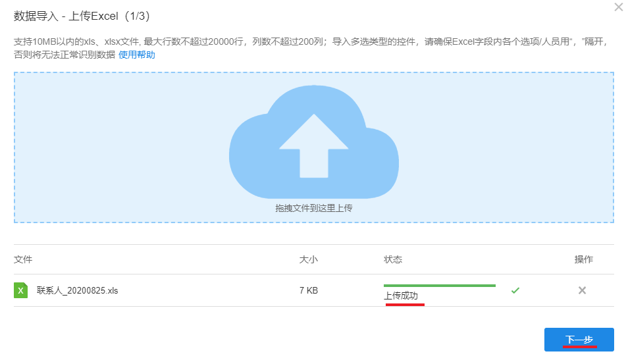The image size is (626, 364).
Task: Close the data import dialog
Action: tap(617, 7)
